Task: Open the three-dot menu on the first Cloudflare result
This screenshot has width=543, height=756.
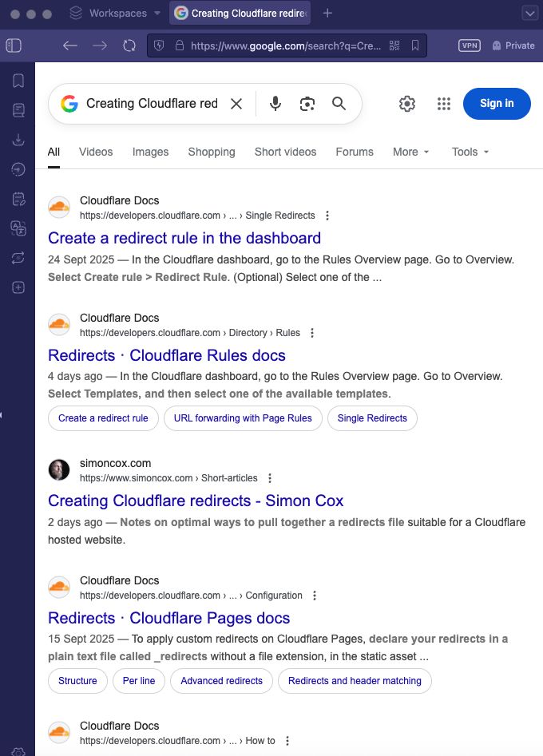Action: pos(327,215)
